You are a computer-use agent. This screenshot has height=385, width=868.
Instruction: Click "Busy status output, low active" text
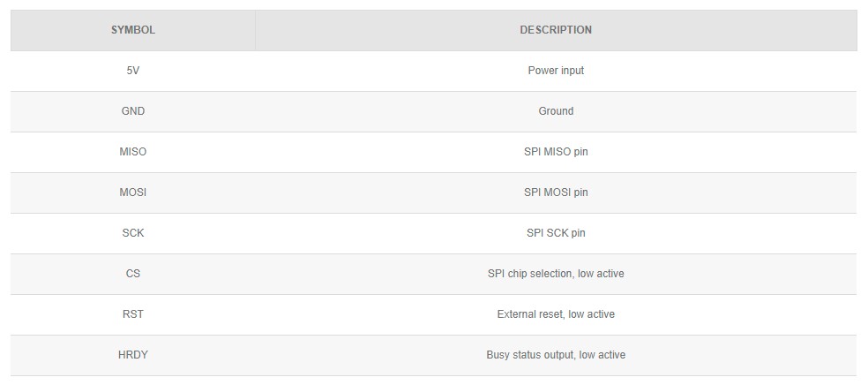click(x=556, y=355)
